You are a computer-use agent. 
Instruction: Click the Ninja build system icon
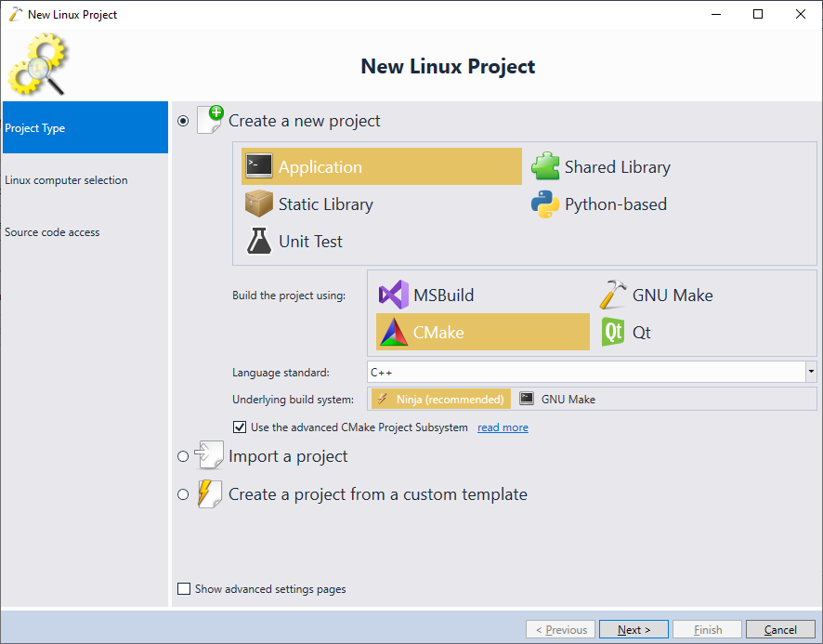(383, 399)
